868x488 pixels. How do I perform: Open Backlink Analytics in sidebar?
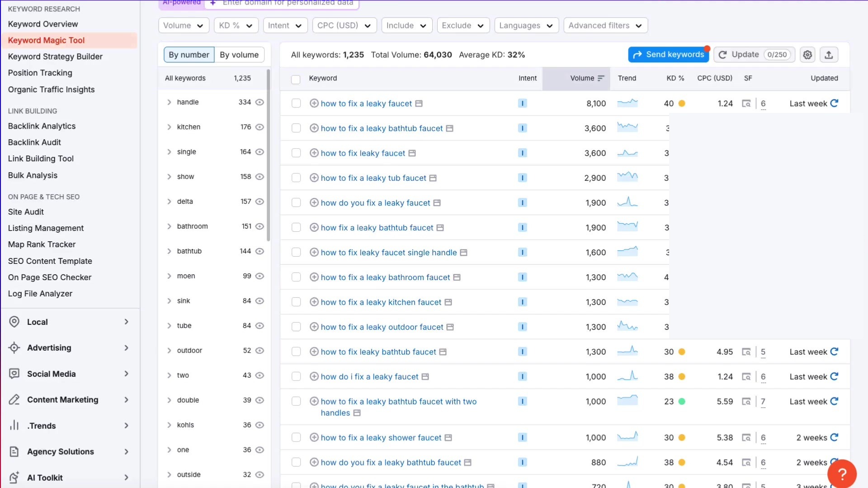coord(42,126)
